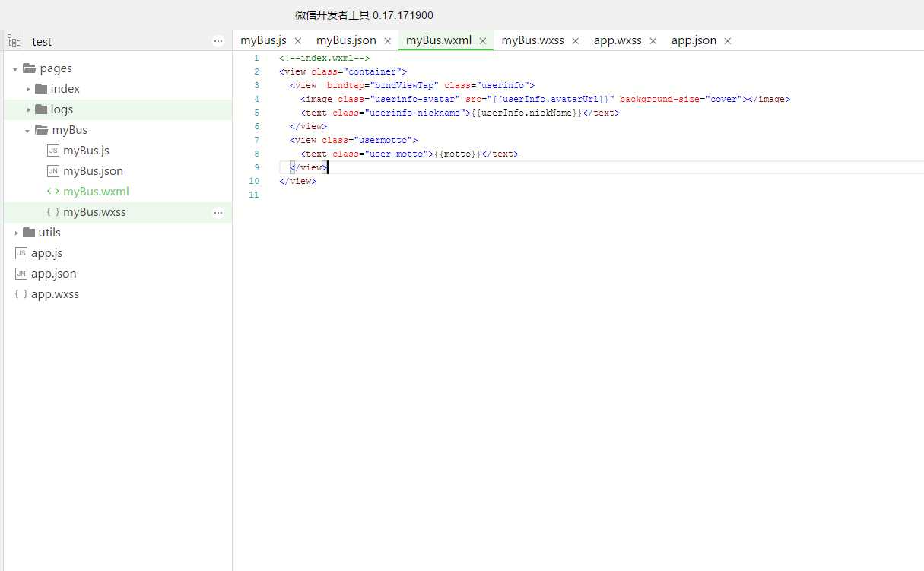
Task: Place cursor in the index.wxml comment line
Action: tap(325, 59)
